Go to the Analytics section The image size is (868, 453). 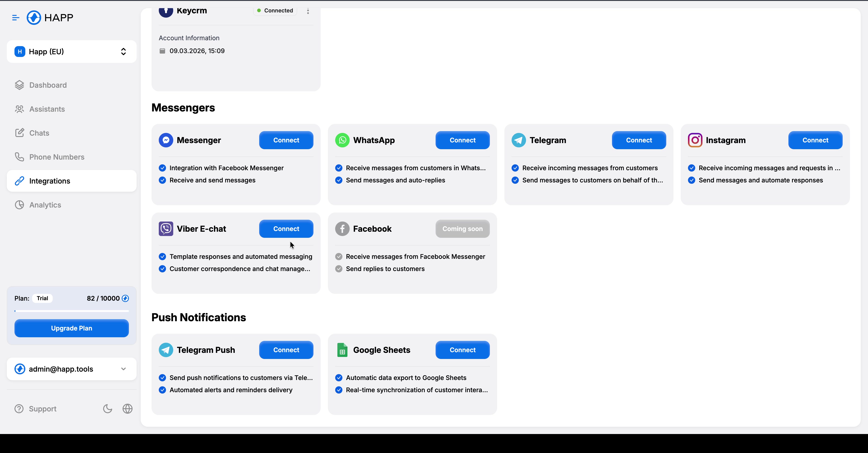point(45,205)
